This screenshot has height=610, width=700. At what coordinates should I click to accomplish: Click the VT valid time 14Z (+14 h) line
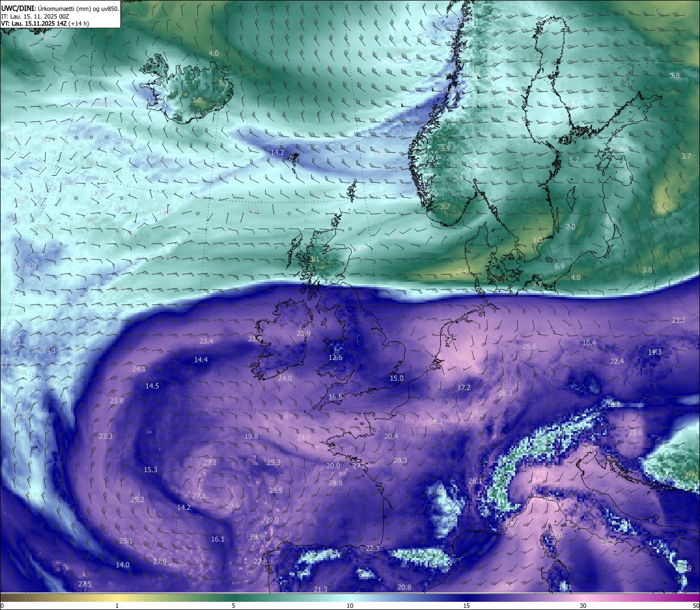tap(45, 24)
